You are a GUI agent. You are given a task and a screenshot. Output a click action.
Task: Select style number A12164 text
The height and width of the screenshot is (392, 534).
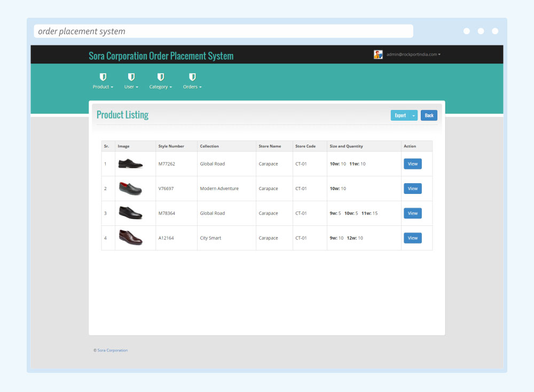tap(166, 238)
